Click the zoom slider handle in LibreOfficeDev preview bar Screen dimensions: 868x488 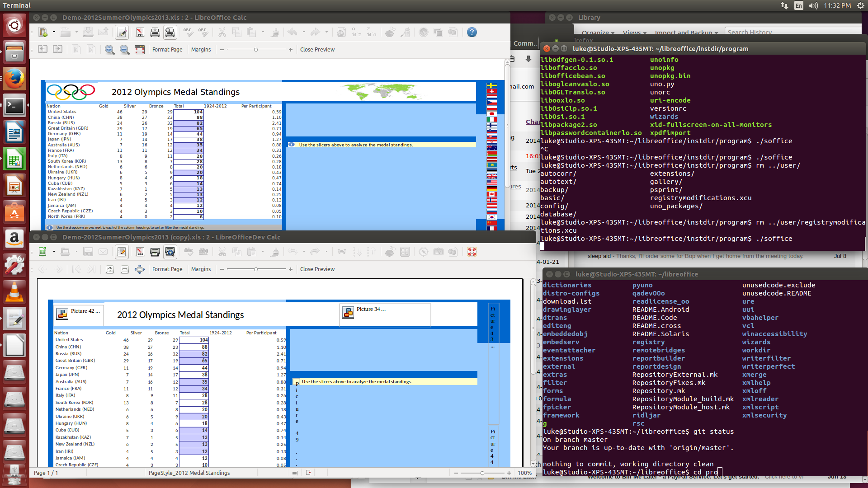256,269
